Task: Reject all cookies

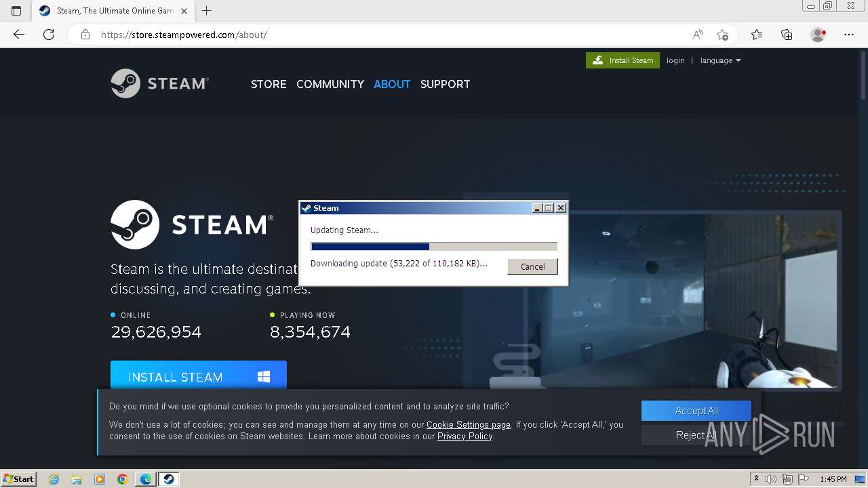Action: click(x=696, y=435)
